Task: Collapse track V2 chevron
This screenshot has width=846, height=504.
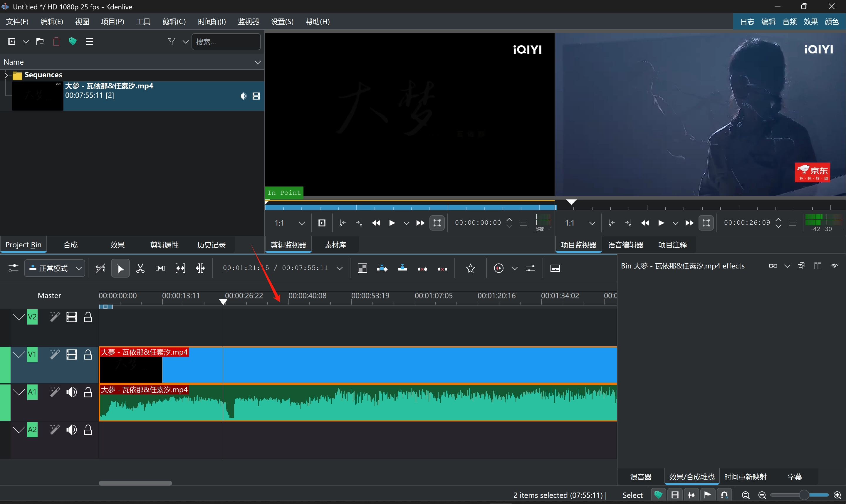Action: [x=19, y=317]
